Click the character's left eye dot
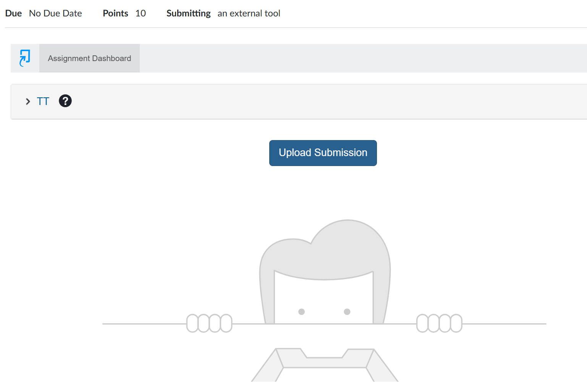This screenshot has height=392, width=587. coord(301,312)
